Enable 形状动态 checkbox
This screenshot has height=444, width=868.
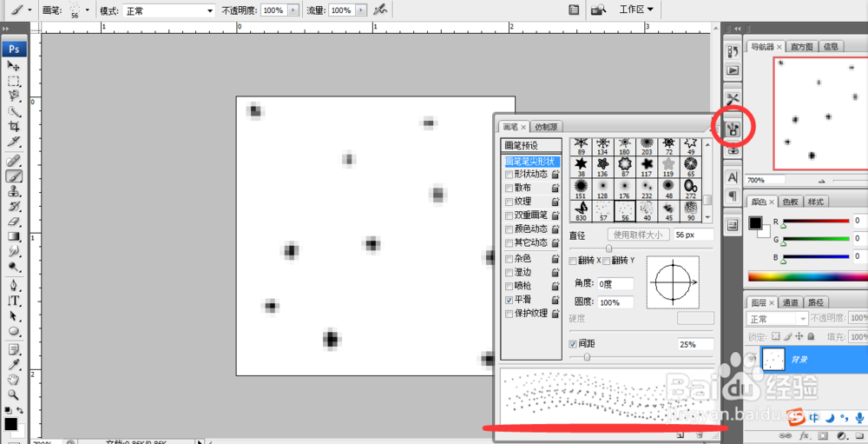pos(510,175)
